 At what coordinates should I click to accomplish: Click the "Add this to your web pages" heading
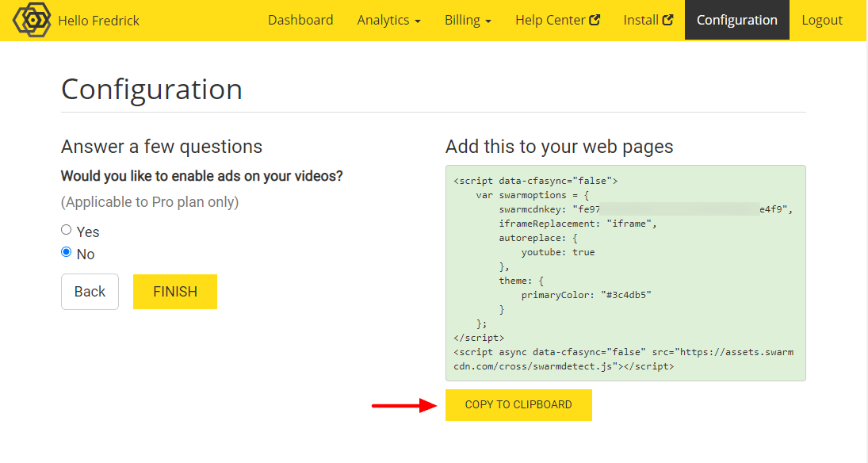click(559, 147)
